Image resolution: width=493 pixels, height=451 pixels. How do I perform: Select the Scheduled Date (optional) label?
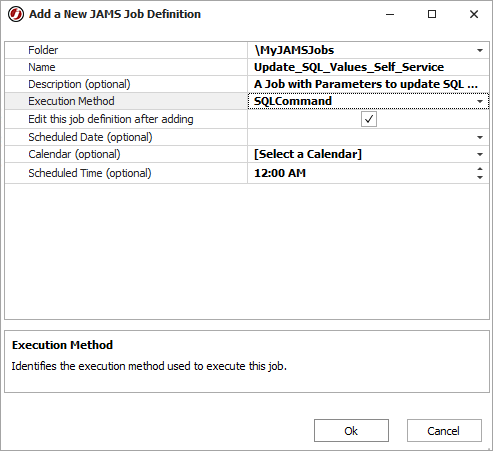point(90,137)
